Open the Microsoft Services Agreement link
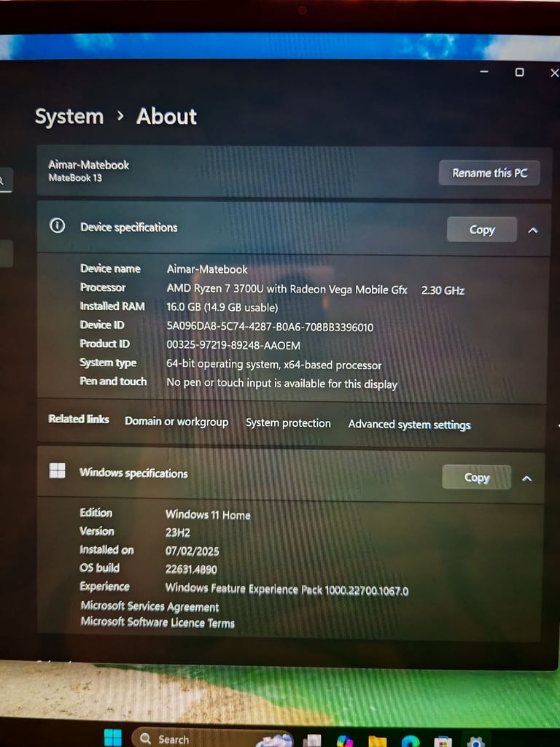 tap(149, 606)
